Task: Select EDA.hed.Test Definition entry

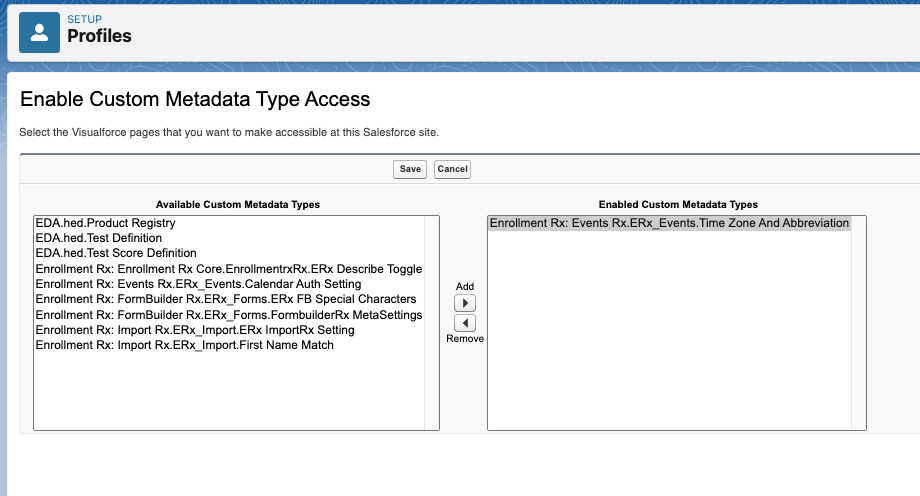Action: pos(98,238)
